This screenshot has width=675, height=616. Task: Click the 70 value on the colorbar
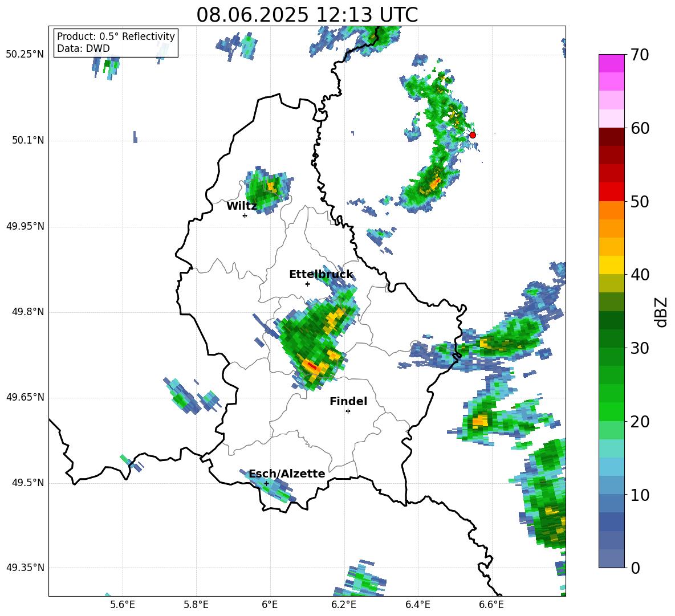coord(640,55)
